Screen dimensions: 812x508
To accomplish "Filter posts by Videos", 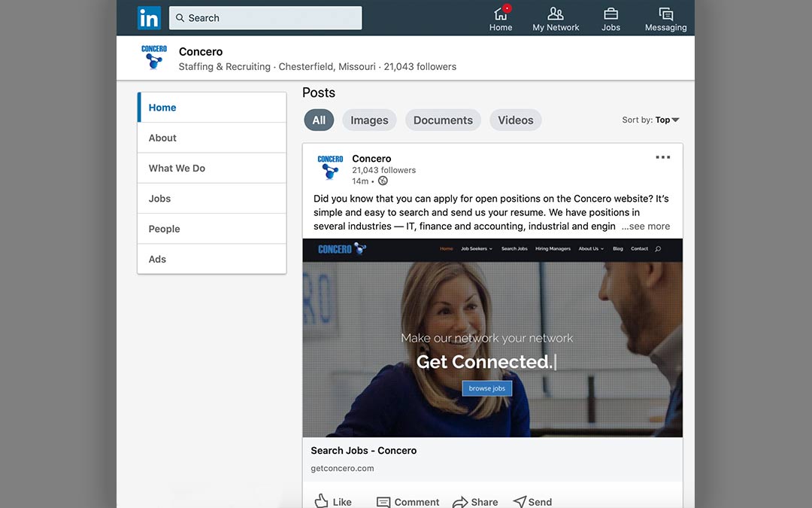I will click(x=515, y=120).
